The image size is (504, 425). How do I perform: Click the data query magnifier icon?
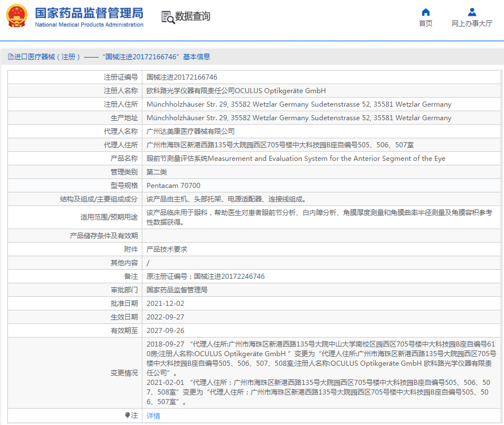pos(167,17)
